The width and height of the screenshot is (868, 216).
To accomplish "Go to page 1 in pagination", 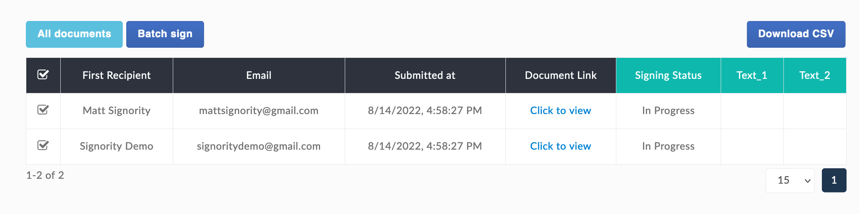I will pos(834,180).
